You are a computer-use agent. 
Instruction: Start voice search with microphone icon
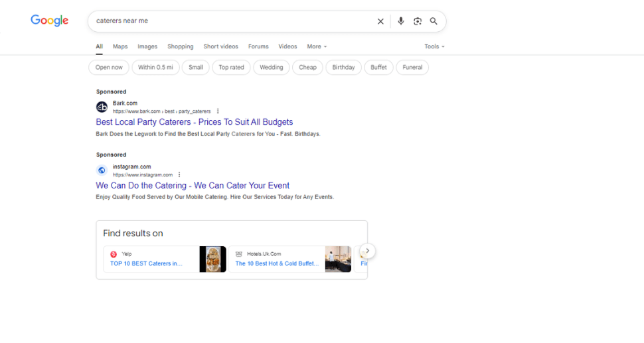coord(400,21)
